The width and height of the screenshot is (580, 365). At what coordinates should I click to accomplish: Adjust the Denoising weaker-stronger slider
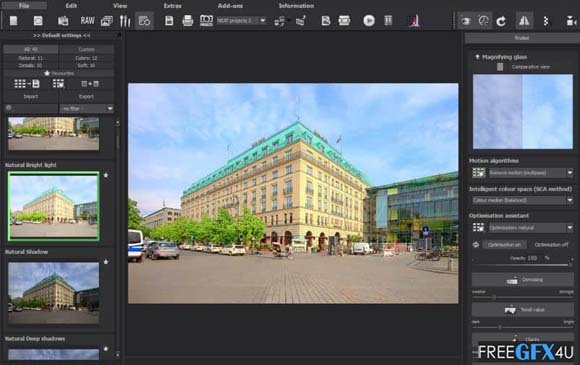523,297
